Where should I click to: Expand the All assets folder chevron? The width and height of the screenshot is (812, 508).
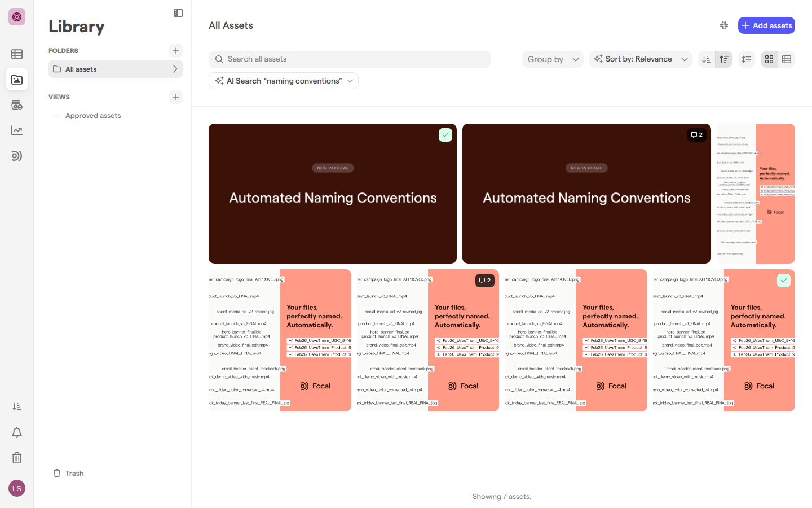tap(175, 69)
